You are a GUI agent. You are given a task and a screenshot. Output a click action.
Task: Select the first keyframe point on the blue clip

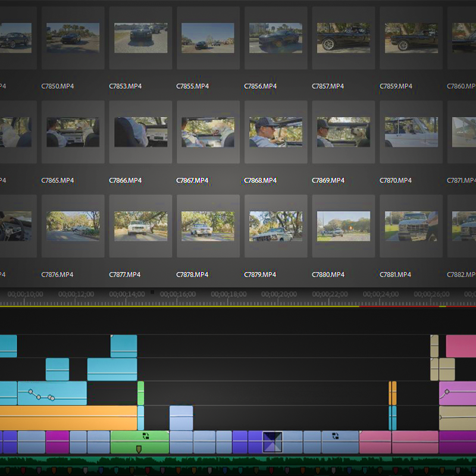click(30, 392)
